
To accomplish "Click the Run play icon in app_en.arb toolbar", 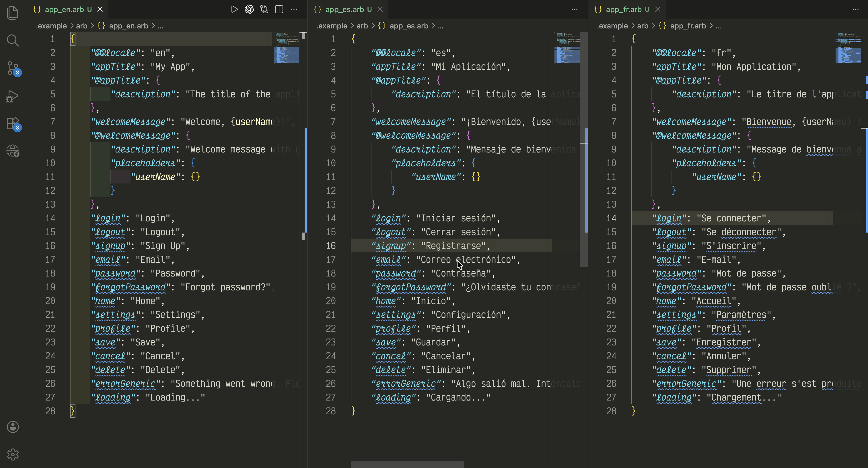I will [x=234, y=9].
